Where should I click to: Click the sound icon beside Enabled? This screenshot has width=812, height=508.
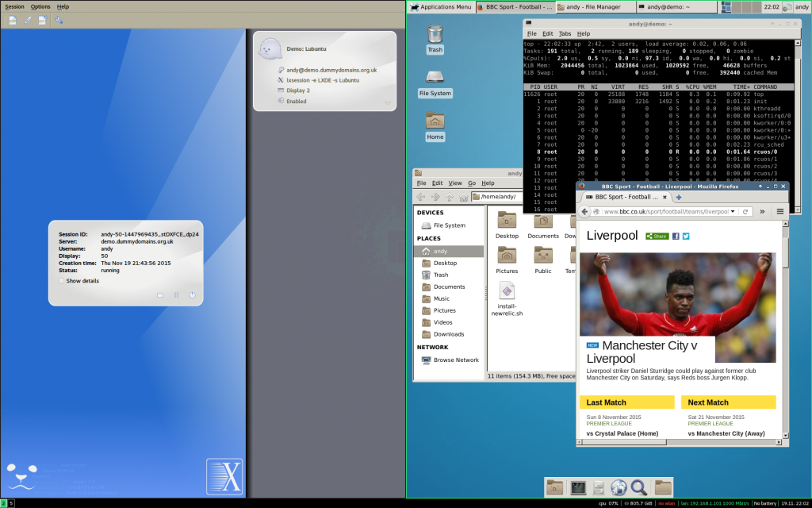(281, 101)
